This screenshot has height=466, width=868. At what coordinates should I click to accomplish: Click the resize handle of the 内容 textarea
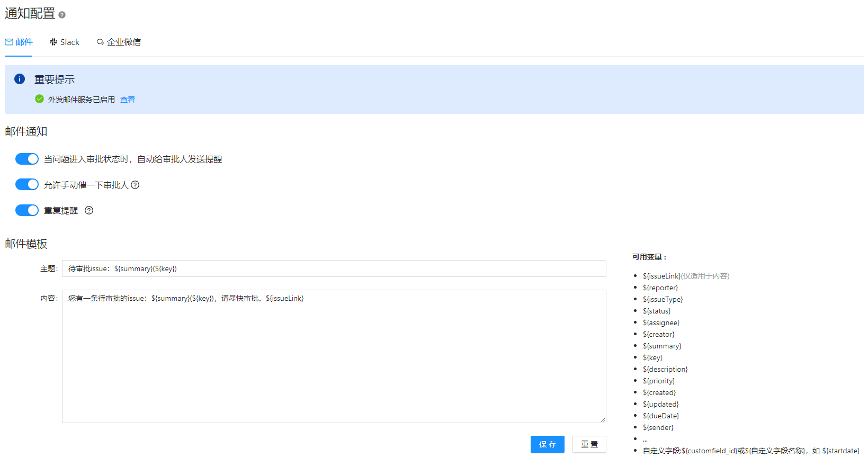[x=603, y=419]
